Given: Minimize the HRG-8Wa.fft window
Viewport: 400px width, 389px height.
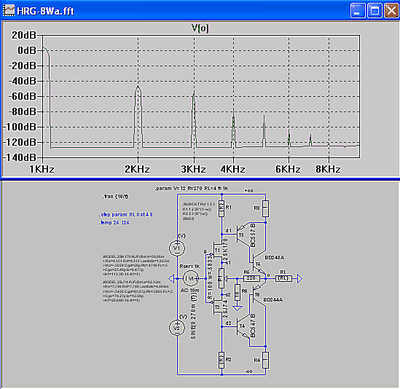Looking at the screenshot, I should pos(357,11).
